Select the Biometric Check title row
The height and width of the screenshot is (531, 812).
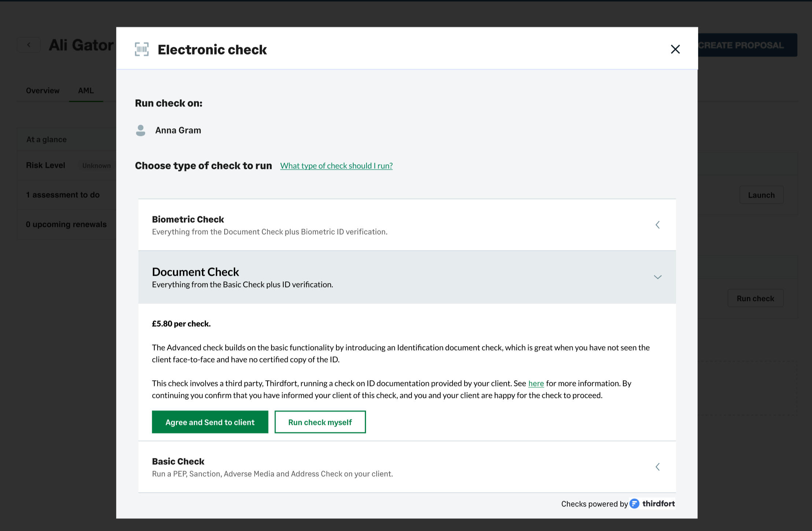point(188,219)
